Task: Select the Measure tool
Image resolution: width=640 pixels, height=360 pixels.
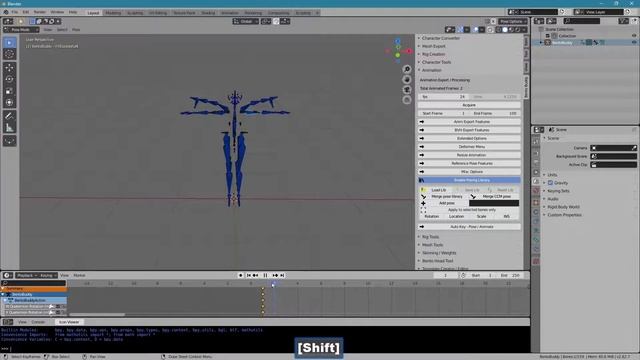Action: tap(9, 128)
